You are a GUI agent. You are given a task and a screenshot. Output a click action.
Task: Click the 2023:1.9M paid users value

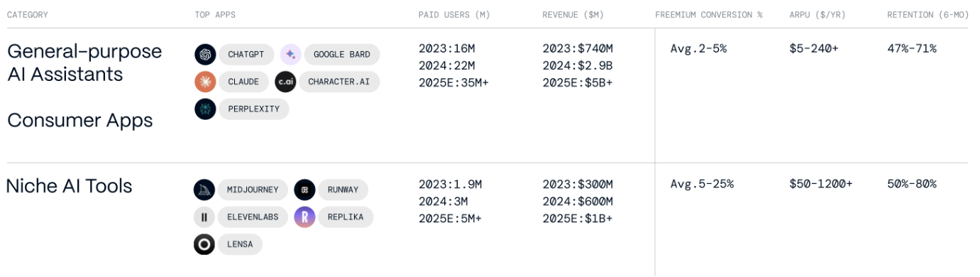tap(450, 184)
